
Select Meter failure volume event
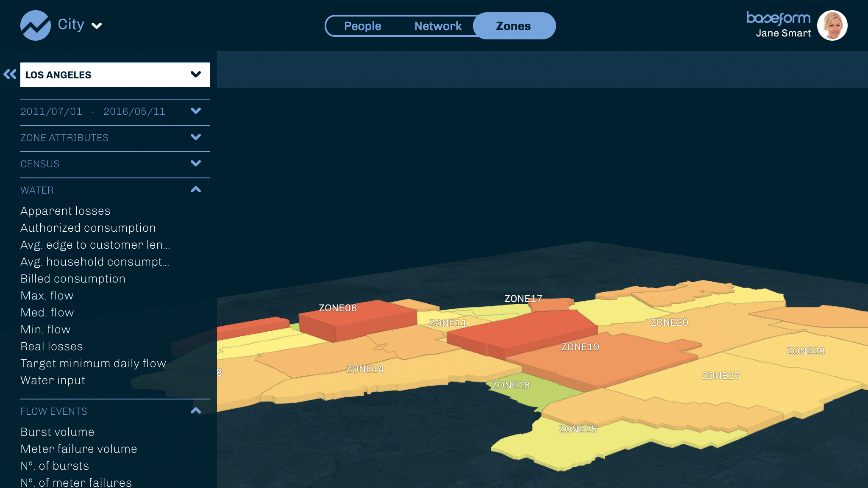point(79,449)
